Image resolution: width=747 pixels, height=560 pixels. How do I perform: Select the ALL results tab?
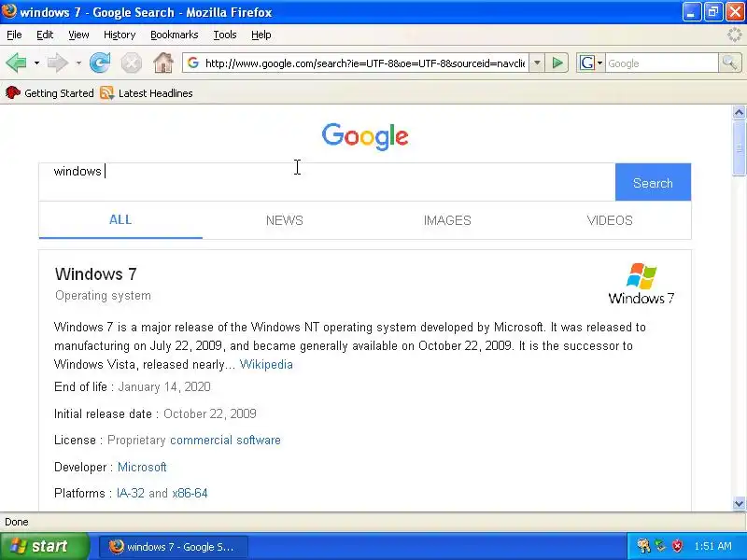120,219
